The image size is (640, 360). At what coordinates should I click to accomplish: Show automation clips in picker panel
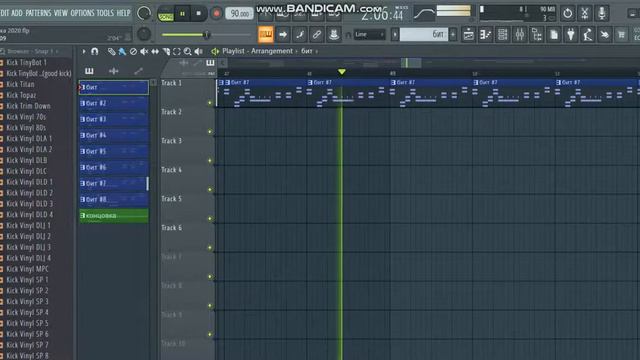pyautogui.click(x=138, y=71)
